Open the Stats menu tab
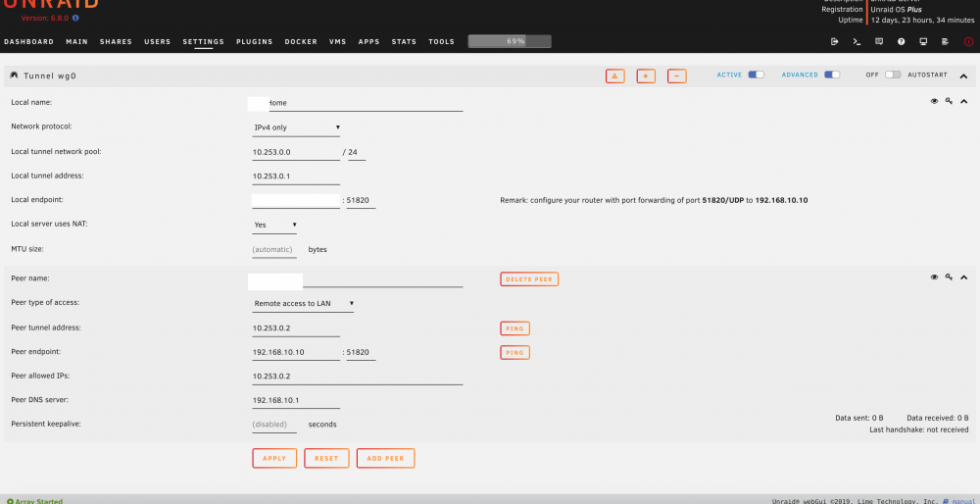The height and width of the screenshot is (504, 980). 405,42
